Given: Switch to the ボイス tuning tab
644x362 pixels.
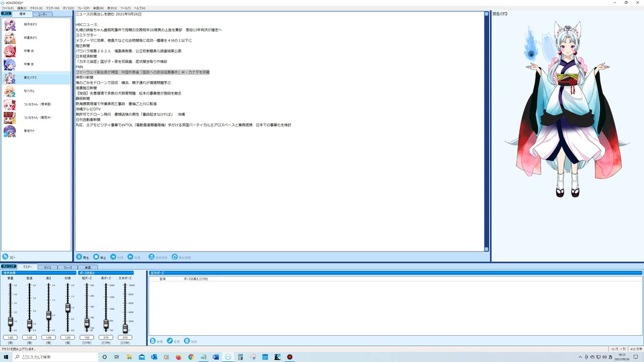Looking at the screenshot, I should [47, 267].
